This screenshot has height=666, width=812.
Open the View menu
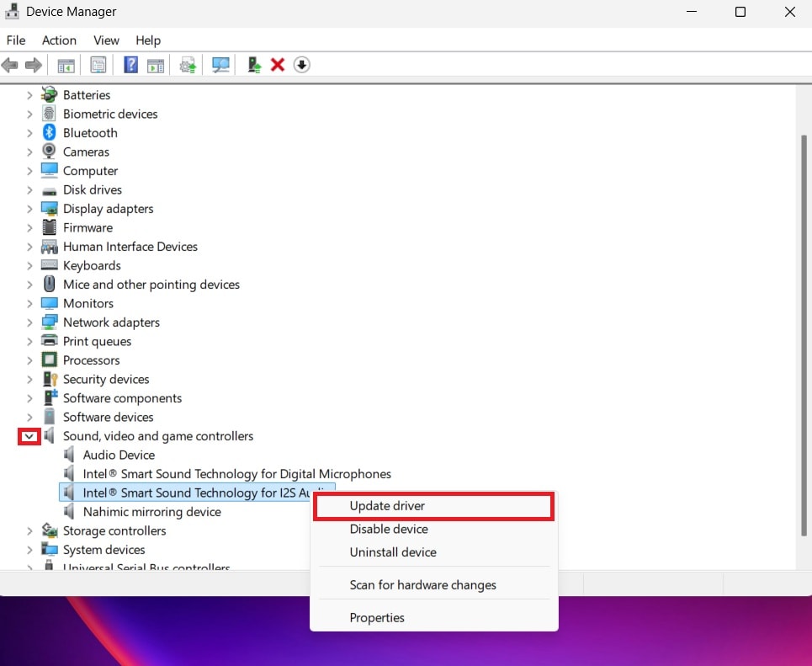pos(106,40)
